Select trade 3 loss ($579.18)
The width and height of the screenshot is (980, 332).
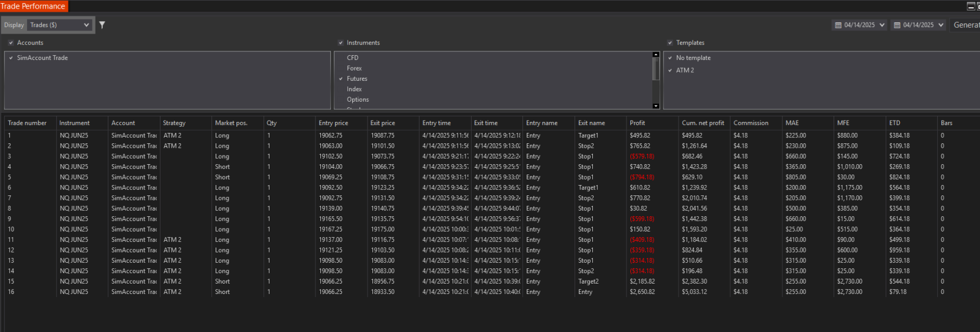coord(642,157)
